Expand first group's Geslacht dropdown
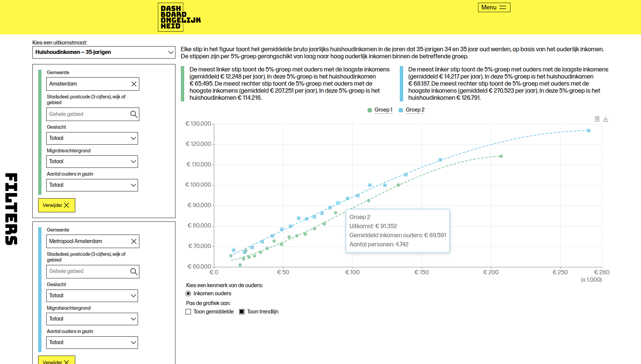Screen dimensions: 641x364 92,138
